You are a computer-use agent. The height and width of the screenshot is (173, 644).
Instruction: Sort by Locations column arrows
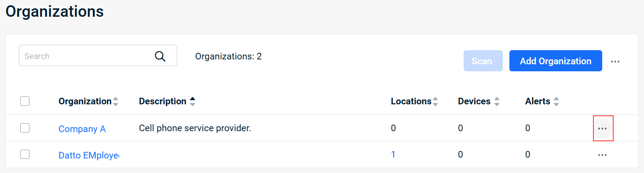point(435,102)
